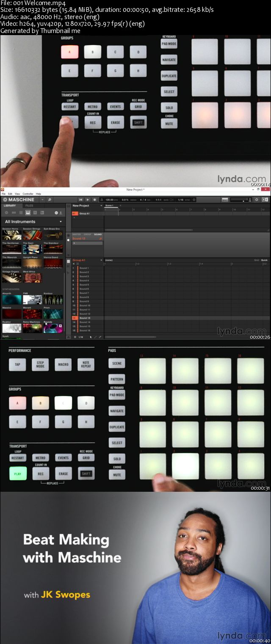Toggle the metronome icon next to tempo
Image resolution: width=271 pixels, height=644 pixels.
[101, 200]
